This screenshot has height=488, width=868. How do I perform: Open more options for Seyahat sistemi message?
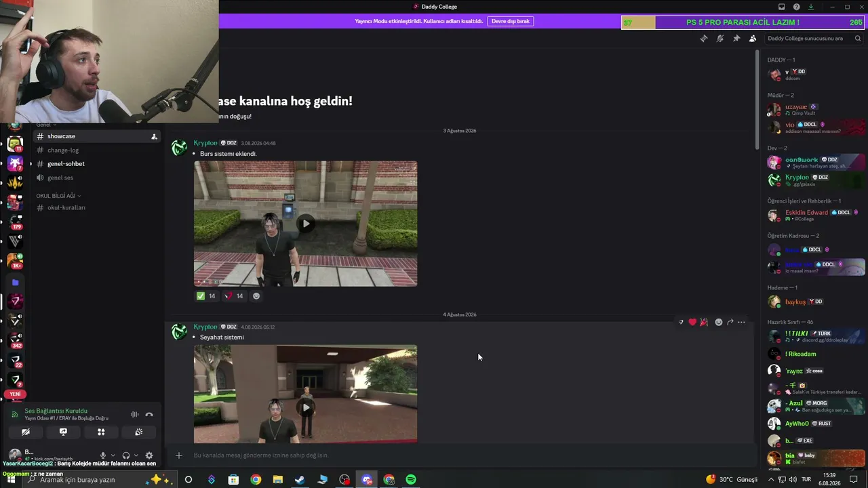741,322
